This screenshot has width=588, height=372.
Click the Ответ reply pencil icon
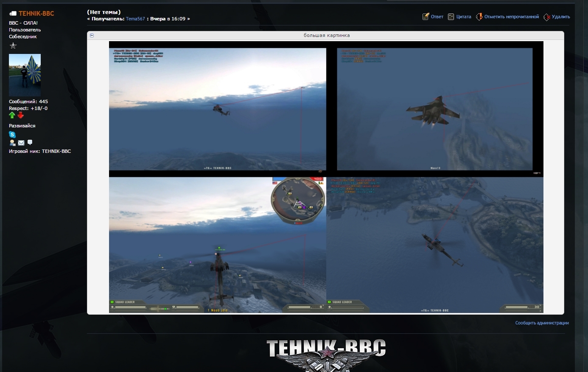click(426, 17)
